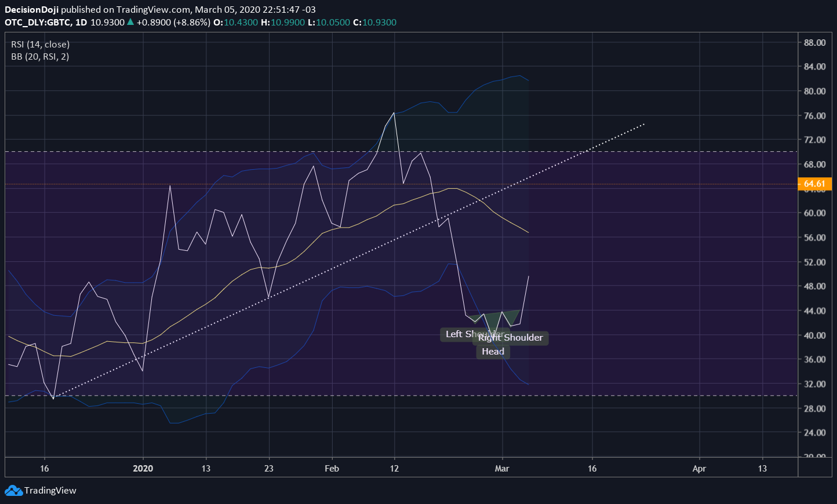Click the Apr date axis label
The width and height of the screenshot is (837, 504).
coord(699,469)
